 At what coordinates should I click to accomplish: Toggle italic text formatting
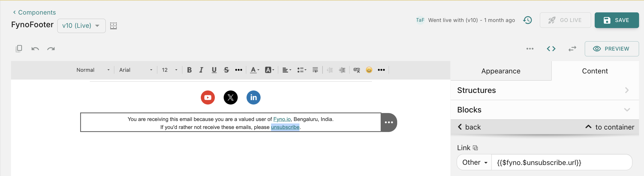201,70
